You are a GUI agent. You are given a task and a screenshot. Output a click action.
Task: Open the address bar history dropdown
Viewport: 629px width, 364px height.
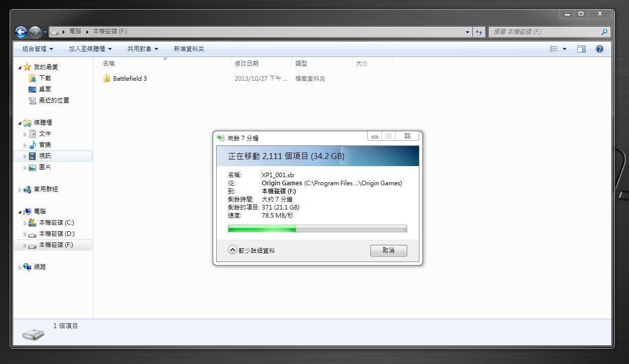[x=467, y=32]
